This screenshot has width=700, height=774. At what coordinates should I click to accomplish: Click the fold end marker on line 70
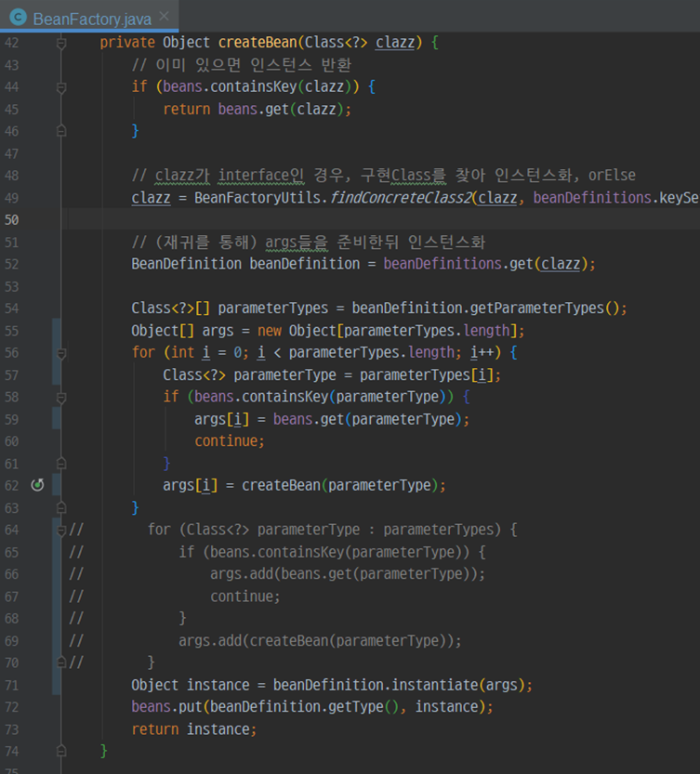coord(61,662)
